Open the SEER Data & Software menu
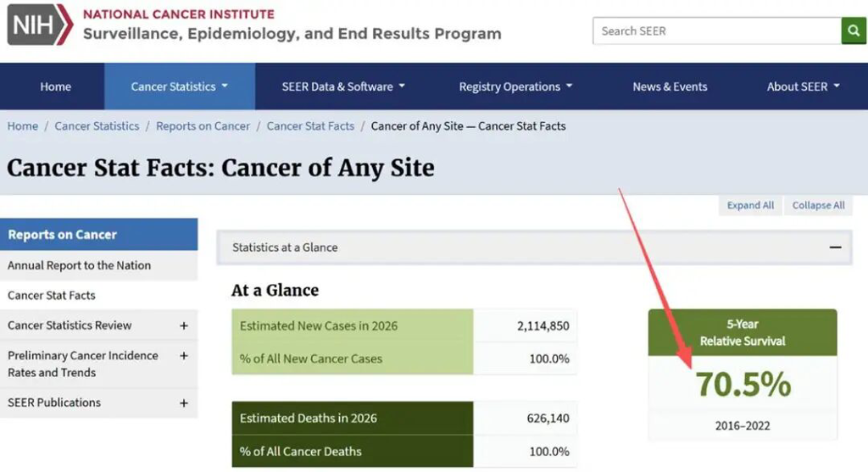 343,86
